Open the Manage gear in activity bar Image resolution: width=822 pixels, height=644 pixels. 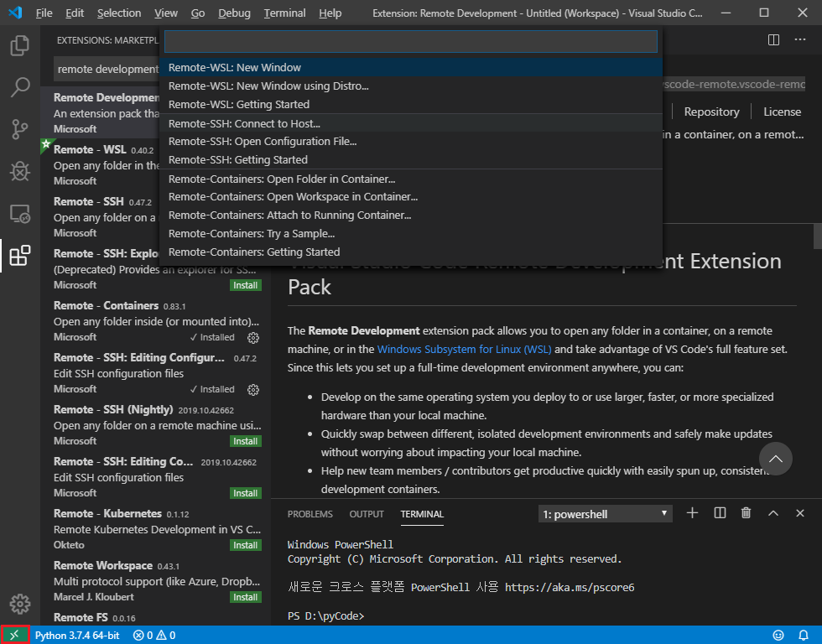(20, 604)
